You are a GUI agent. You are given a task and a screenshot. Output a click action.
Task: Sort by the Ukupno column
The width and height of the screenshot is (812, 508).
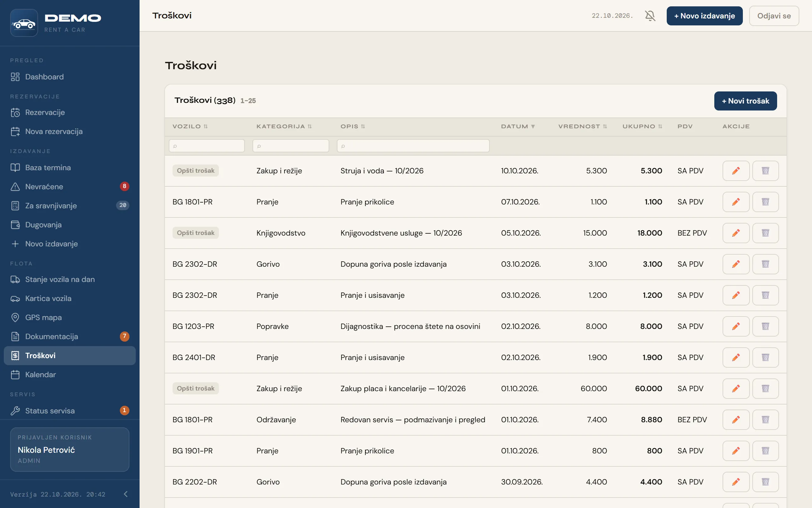(642, 126)
